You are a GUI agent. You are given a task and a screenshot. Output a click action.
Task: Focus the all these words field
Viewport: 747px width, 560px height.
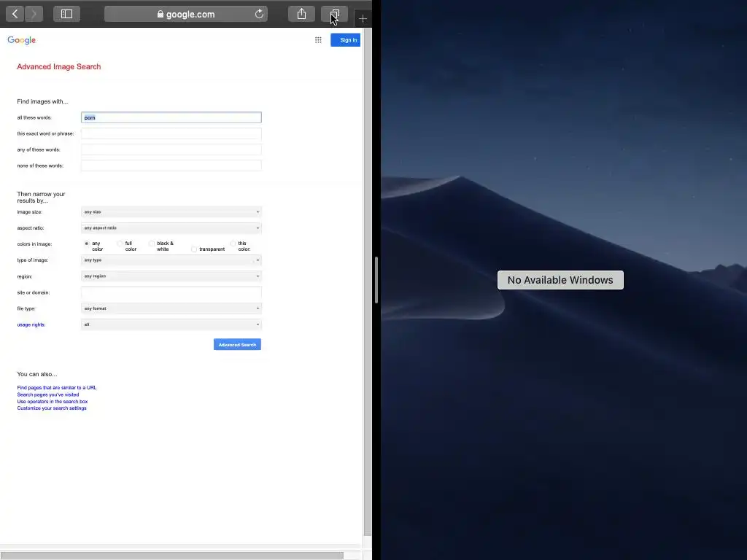pyautogui.click(x=171, y=117)
